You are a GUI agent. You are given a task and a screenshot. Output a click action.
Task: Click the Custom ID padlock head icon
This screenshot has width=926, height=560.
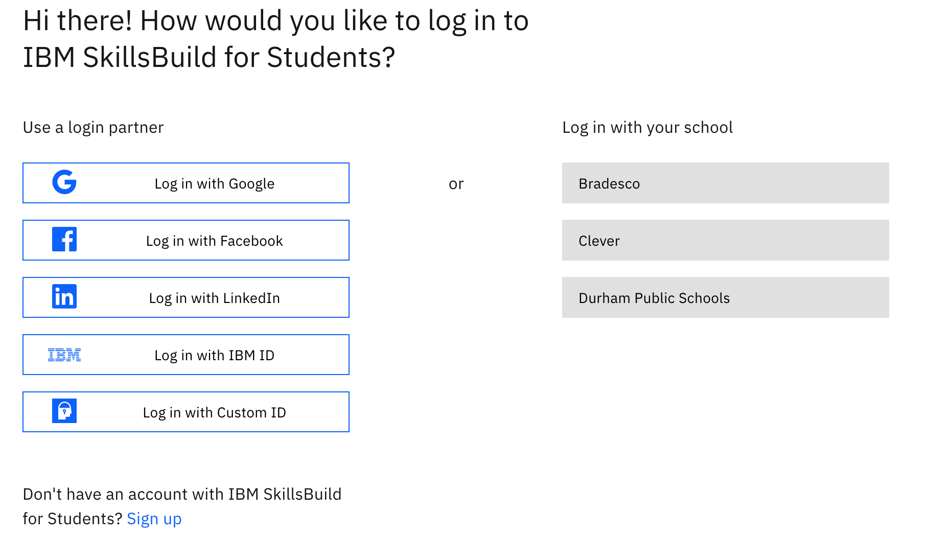coord(64,411)
